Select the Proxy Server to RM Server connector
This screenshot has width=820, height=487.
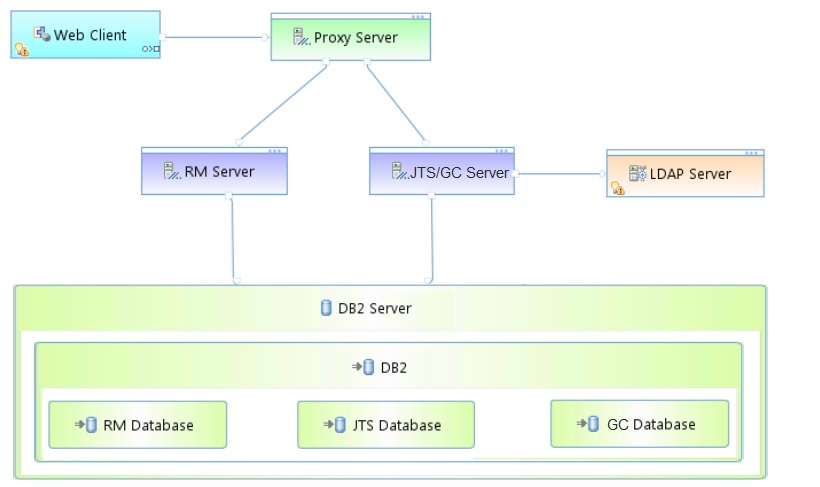(x=282, y=102)
